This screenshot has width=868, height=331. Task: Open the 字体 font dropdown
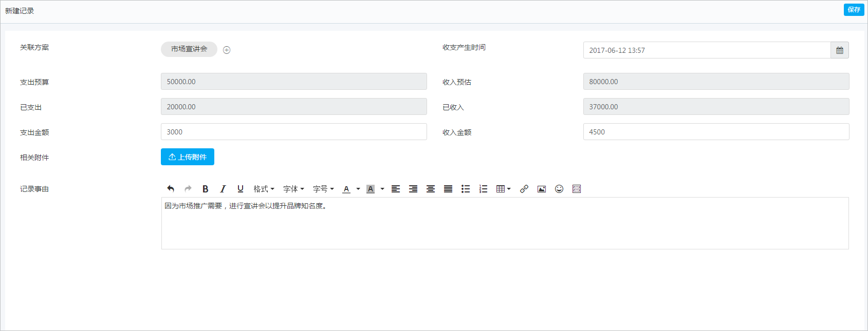[293, 189]
